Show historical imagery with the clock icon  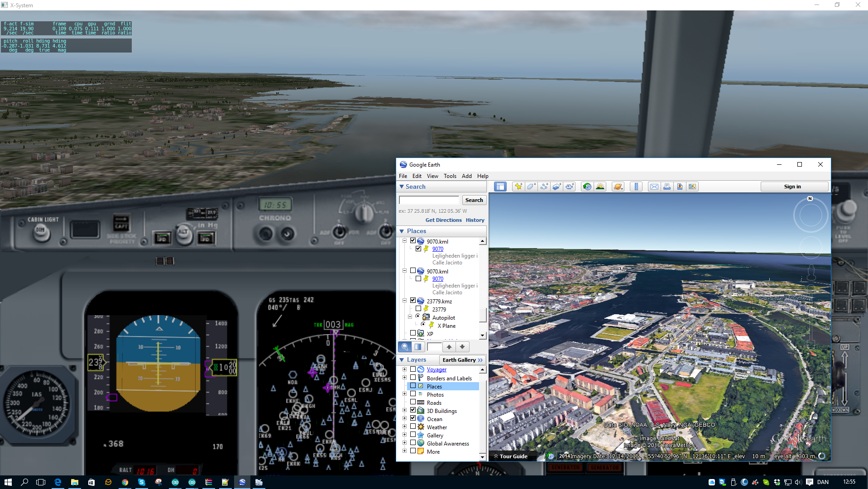587,187
